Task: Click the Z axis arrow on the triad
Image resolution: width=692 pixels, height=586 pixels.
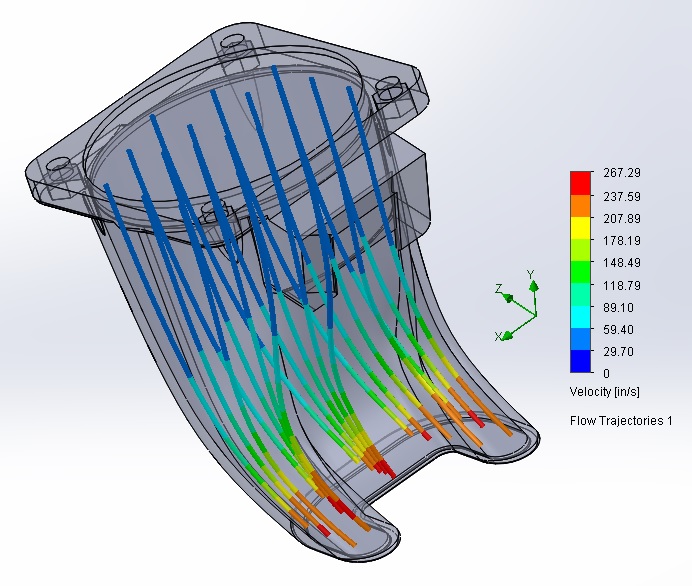Action: 507,297
